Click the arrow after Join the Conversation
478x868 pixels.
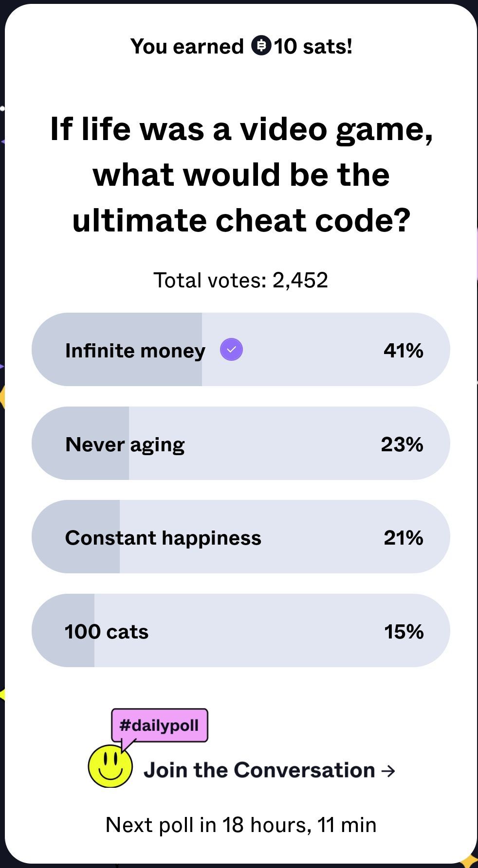[x=388, y=771]
